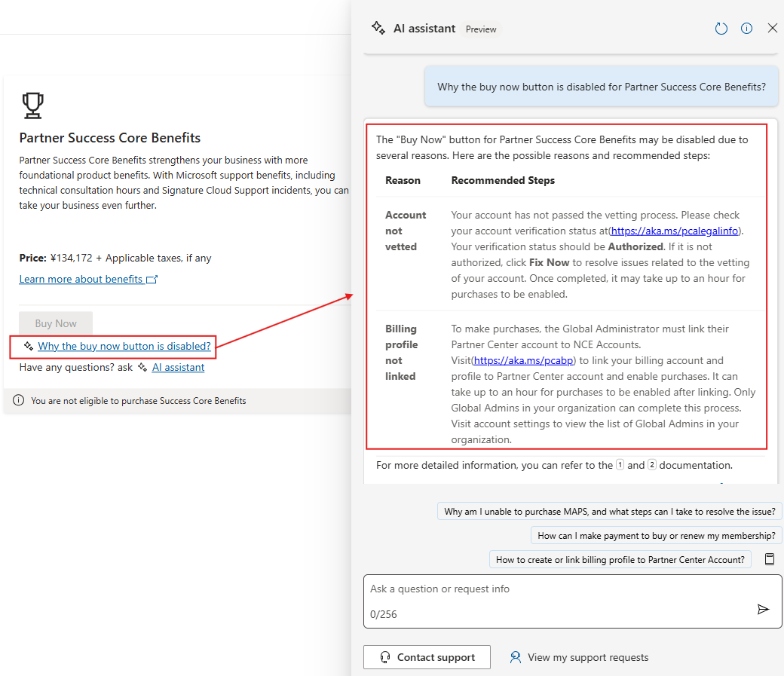Click the send message arrow icon
Image resolution: width=784 pixels, height=676 pixels.
(763, 609)
